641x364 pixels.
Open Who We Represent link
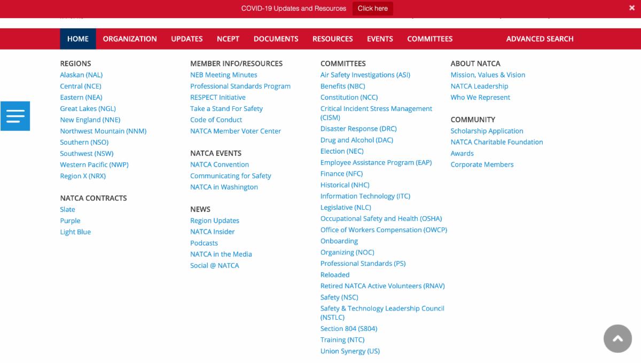tap(480, 97)
